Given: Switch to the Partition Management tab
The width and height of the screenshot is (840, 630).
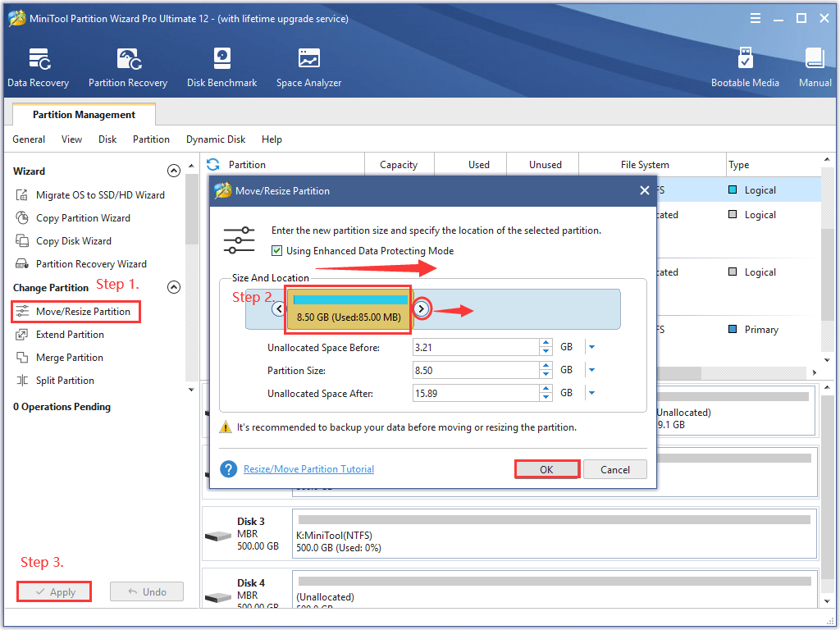Looking at the screenshot, I should 83,116.
